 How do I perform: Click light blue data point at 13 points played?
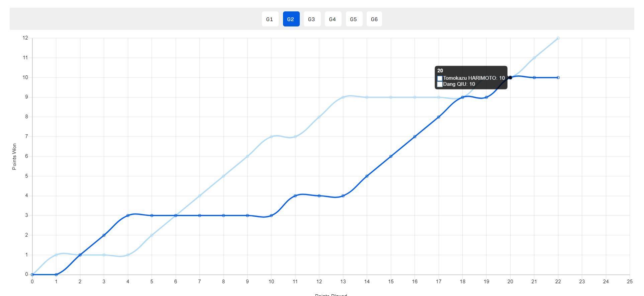(x=343, y=97)
